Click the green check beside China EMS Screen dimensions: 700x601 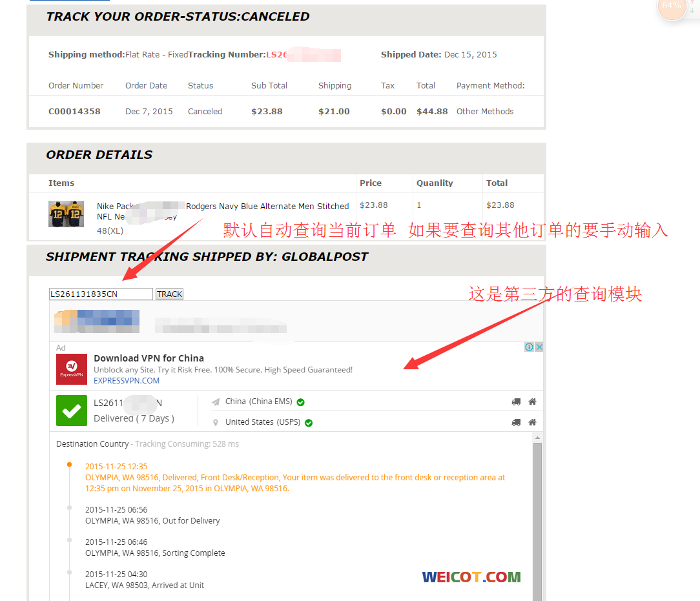point(300,402)
